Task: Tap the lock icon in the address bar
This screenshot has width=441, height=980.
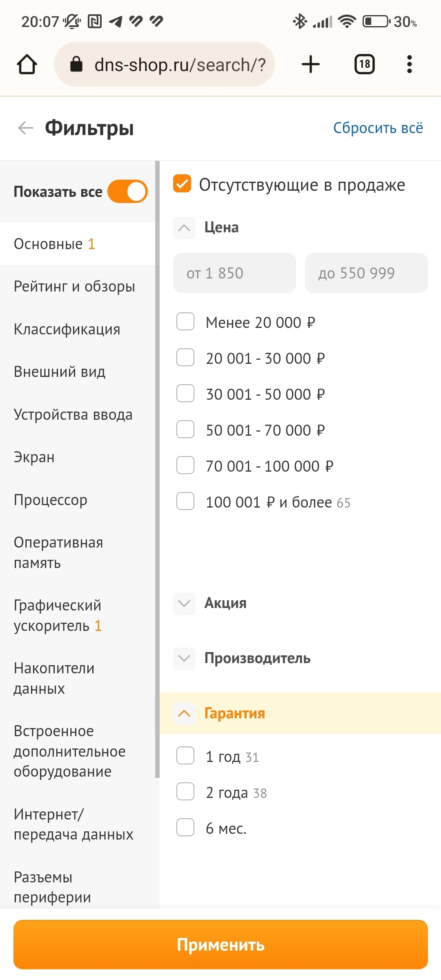Action: click(x=76, y=65)
